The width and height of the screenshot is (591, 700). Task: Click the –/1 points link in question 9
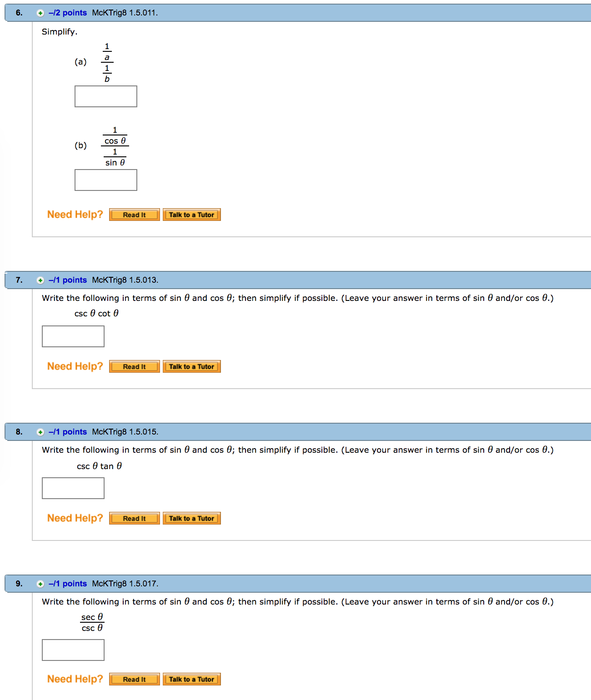point(68,584)
